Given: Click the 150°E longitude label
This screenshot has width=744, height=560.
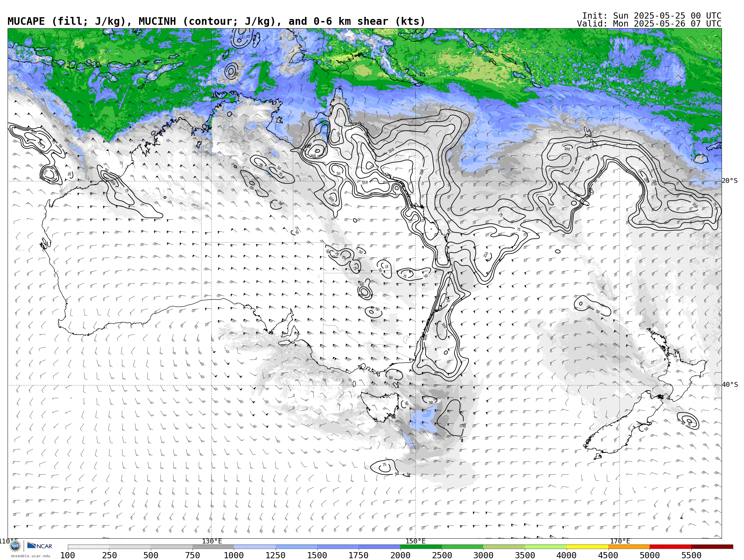Looking at the screenshot, I should [x=416, y=541].
